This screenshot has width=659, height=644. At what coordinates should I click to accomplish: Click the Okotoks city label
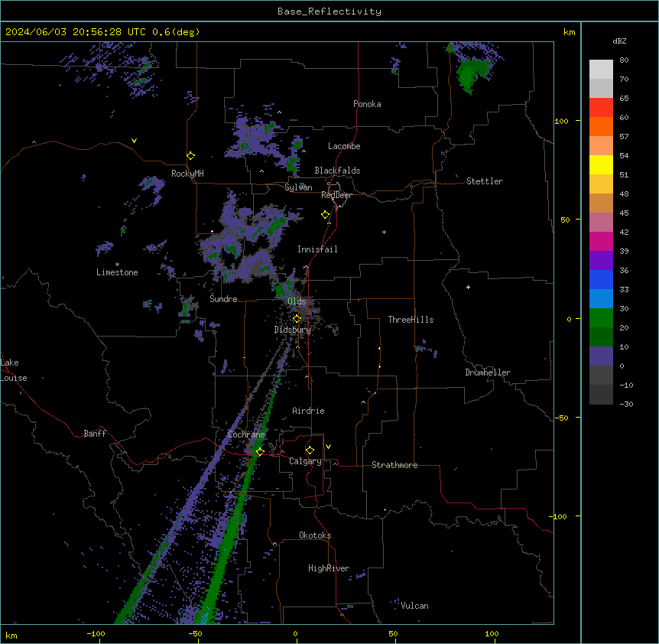pyautogui.click(x=315, y=535)
